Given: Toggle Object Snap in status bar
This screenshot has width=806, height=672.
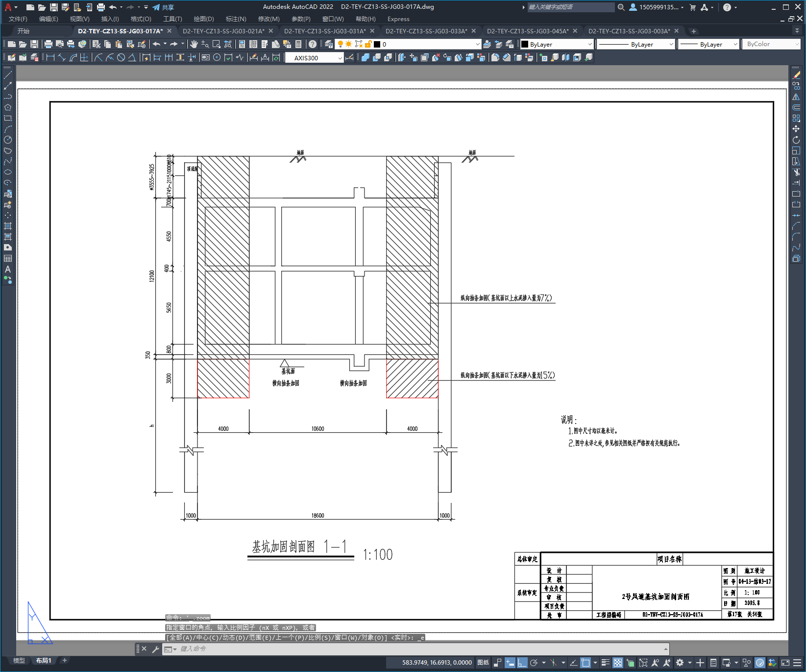Looking at the screenshot, I should pos(586,663).
